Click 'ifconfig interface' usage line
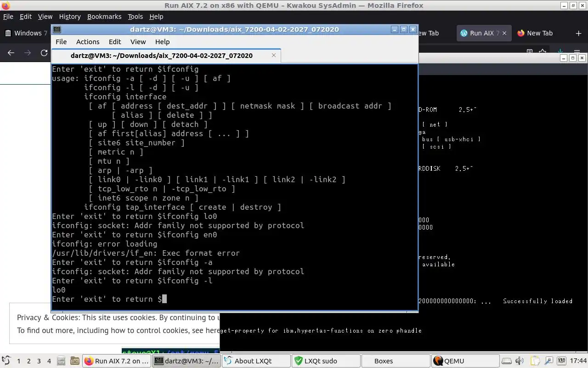The width and height of the screenshot is (588, 368). point(125,97)
